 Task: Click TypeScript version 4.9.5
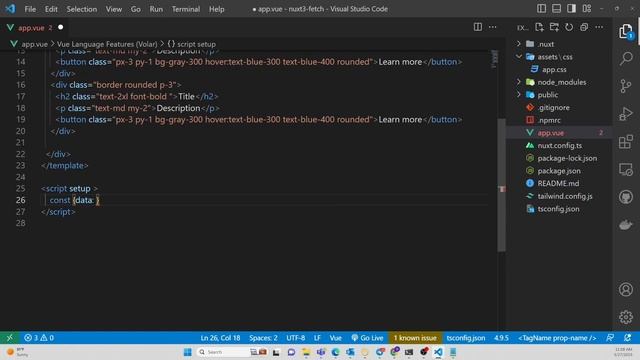pos(501,338)
